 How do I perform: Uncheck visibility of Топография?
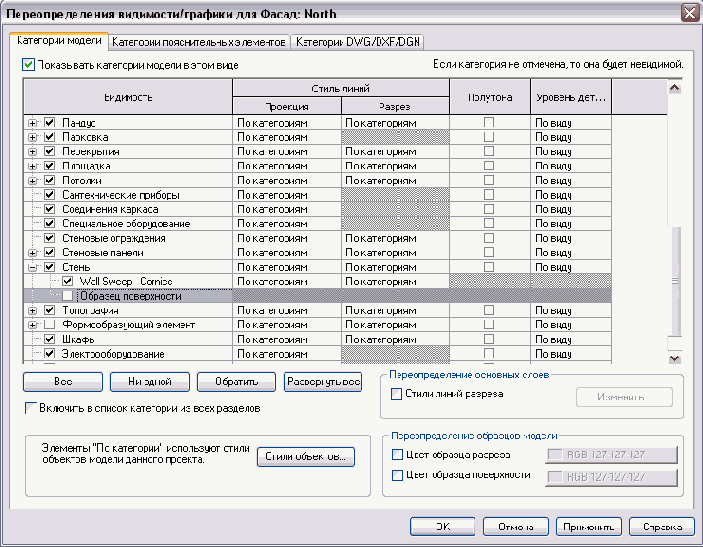coord(49,310)
